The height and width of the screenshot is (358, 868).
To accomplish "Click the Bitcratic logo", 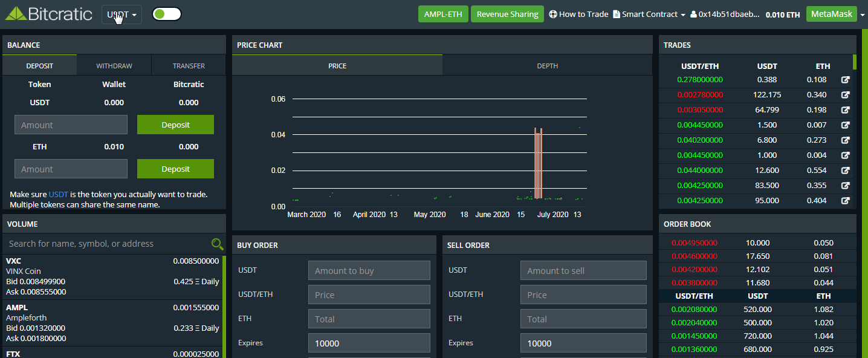I will tap(48, 14).
